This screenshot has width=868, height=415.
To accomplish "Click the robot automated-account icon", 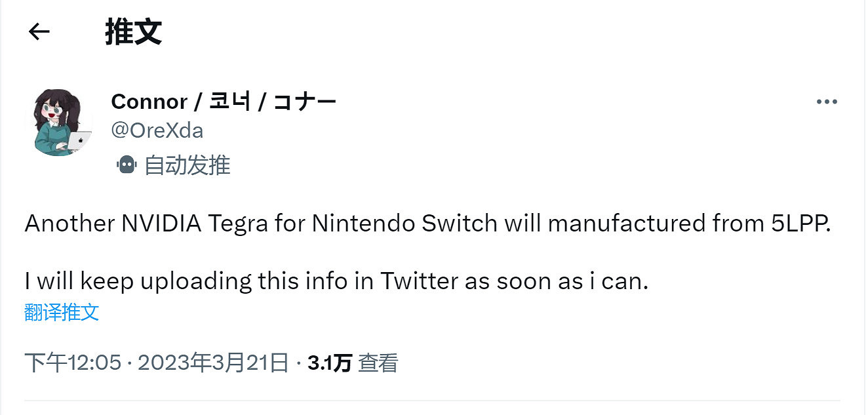I will click(126, 165).
